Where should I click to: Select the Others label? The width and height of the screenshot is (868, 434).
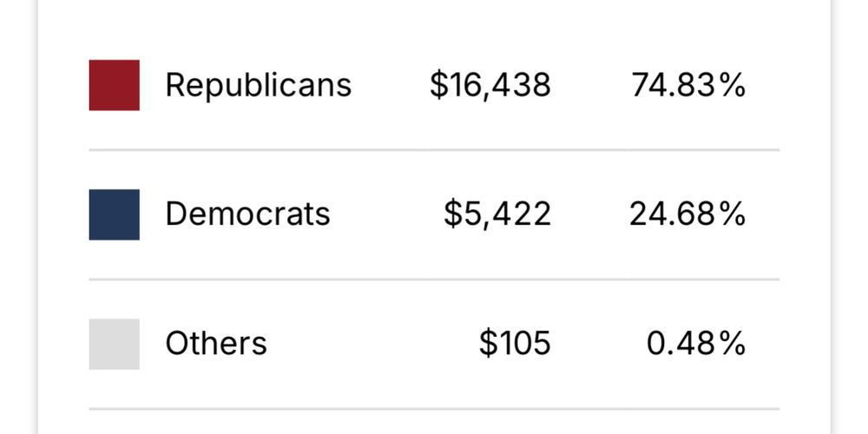[x=216, y=343]
